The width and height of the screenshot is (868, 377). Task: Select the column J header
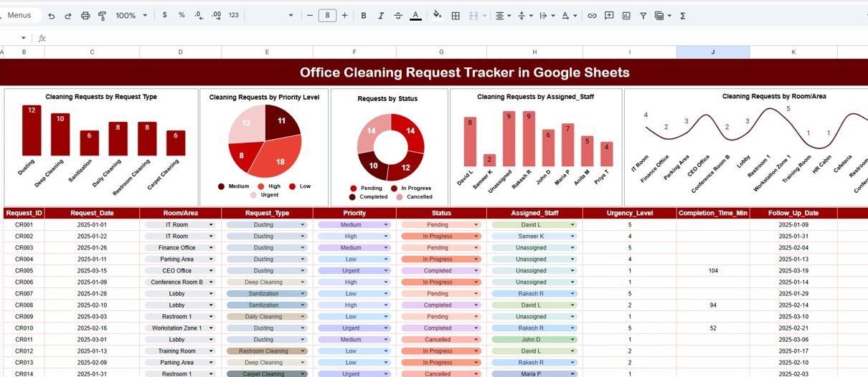tap(713, 52)
